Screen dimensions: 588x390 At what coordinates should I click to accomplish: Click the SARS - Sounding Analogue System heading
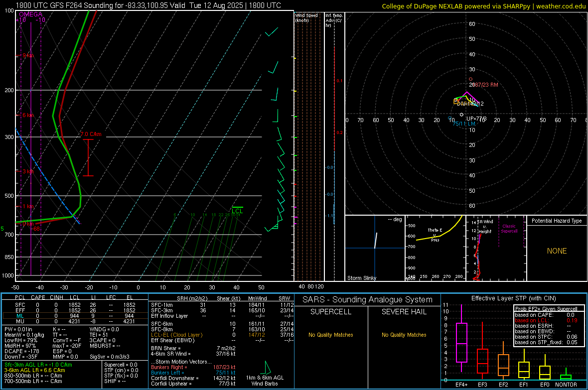point(368,300)
